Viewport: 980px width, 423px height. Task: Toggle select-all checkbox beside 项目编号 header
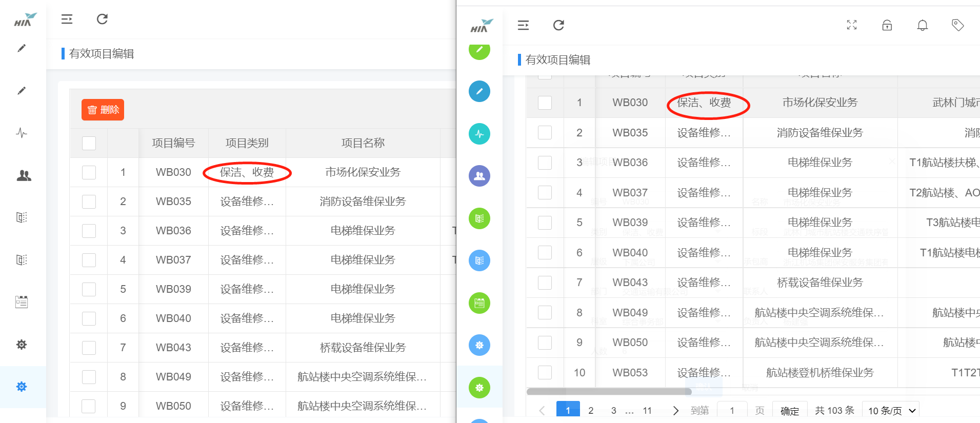89,143
